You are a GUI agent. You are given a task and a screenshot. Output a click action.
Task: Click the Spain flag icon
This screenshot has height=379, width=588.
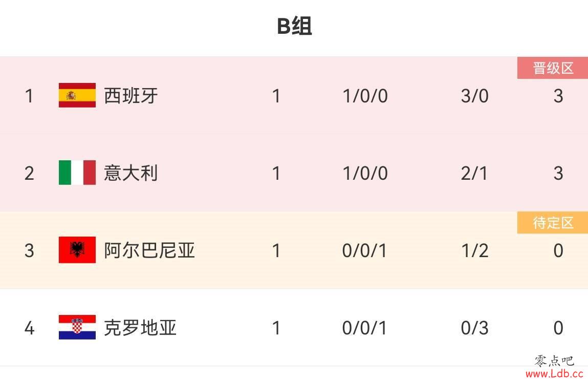pos(77,95)
